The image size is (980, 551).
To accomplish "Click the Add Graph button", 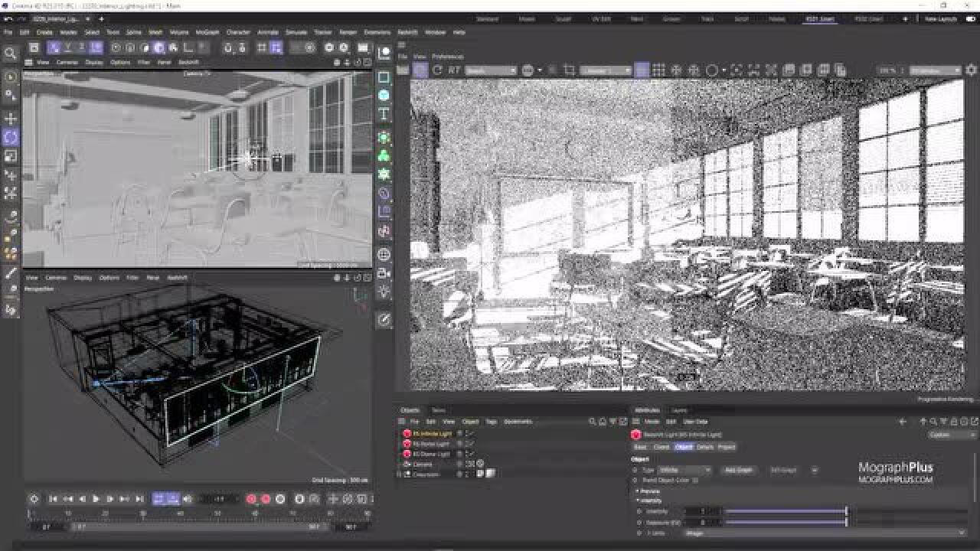I will click(x=737, y=470).
